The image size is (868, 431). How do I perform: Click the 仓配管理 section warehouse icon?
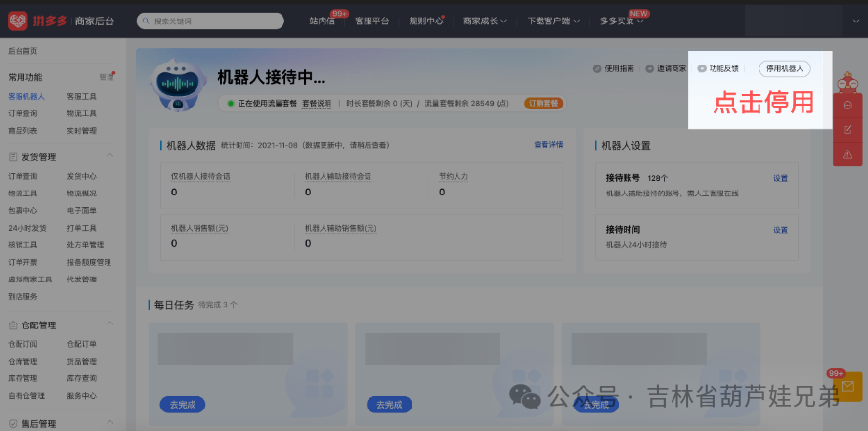coord(13,325)
